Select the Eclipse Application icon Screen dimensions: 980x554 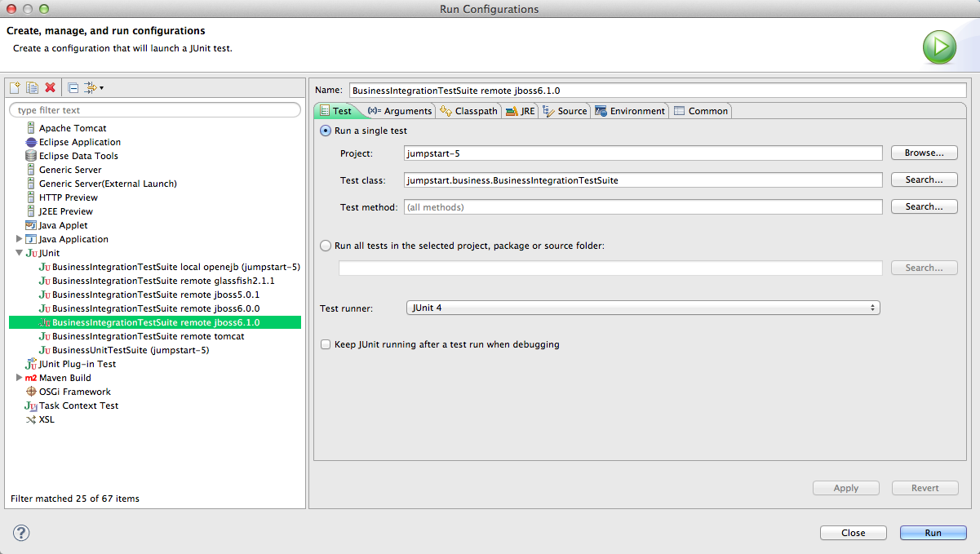click(x=31, y=142)
